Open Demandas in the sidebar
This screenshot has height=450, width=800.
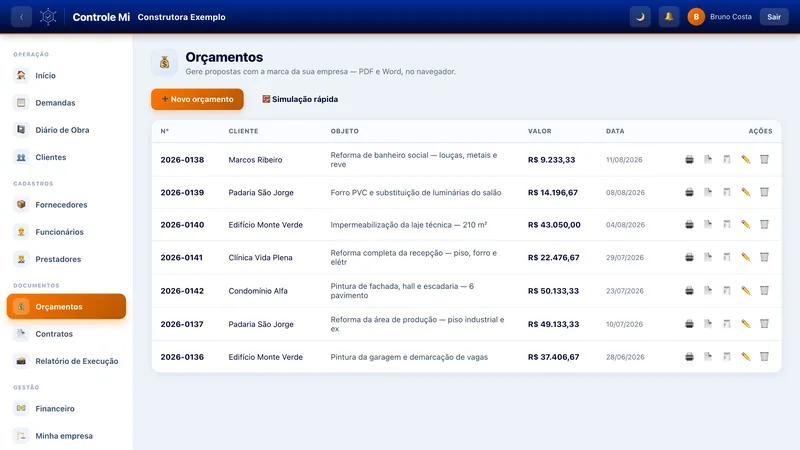[66, 103]
